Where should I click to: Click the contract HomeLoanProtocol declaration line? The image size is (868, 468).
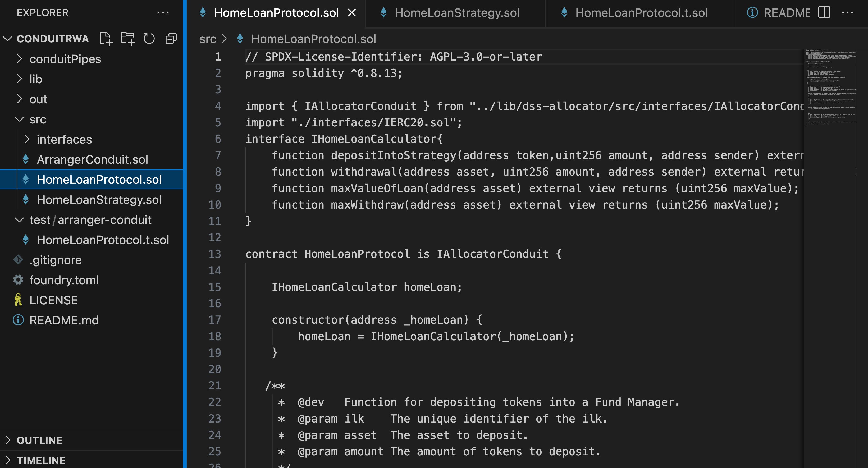coord(403,254)
